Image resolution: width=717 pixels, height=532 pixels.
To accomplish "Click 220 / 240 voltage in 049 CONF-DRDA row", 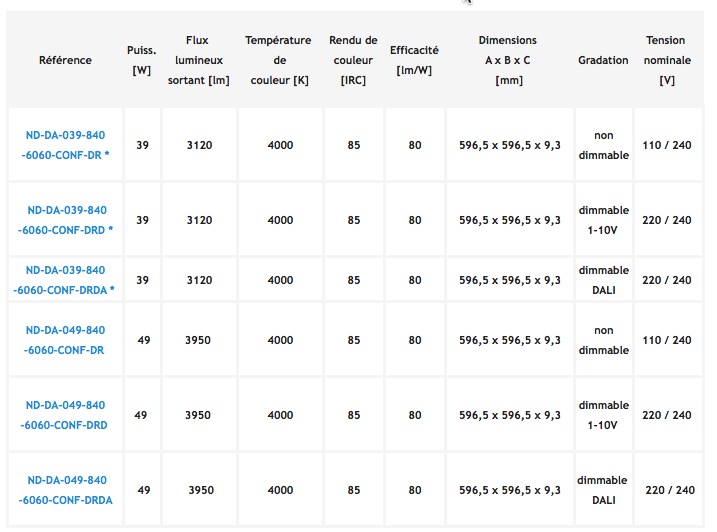I will [x=670, y=490].
